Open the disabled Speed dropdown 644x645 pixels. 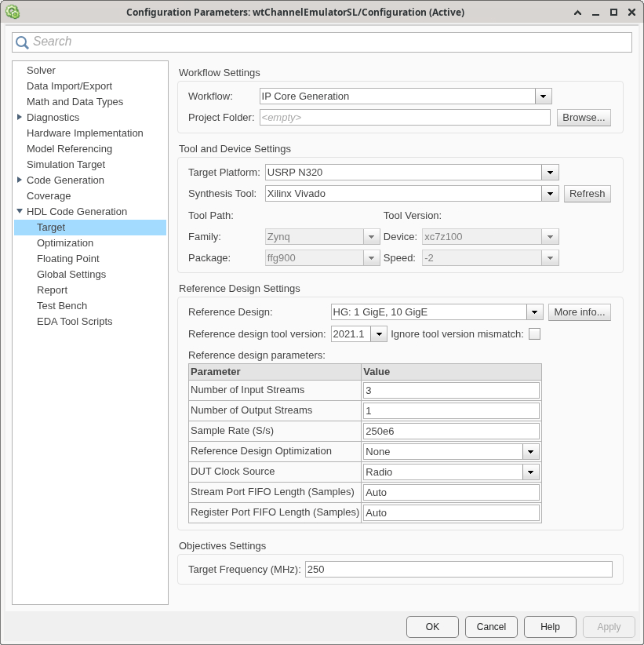pos(550,258)
